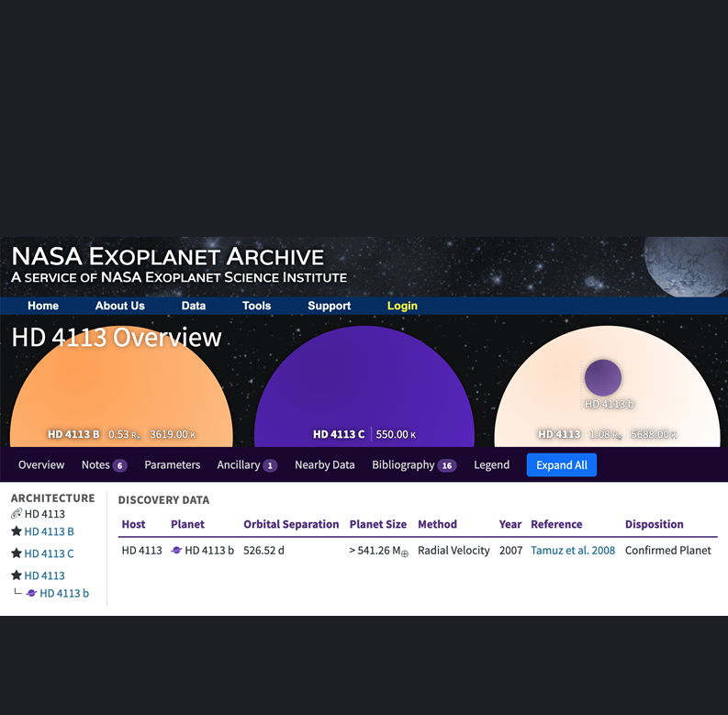Open the Support menu
The height and width of the screenshot is (715, 728).
tap(329, 306)
